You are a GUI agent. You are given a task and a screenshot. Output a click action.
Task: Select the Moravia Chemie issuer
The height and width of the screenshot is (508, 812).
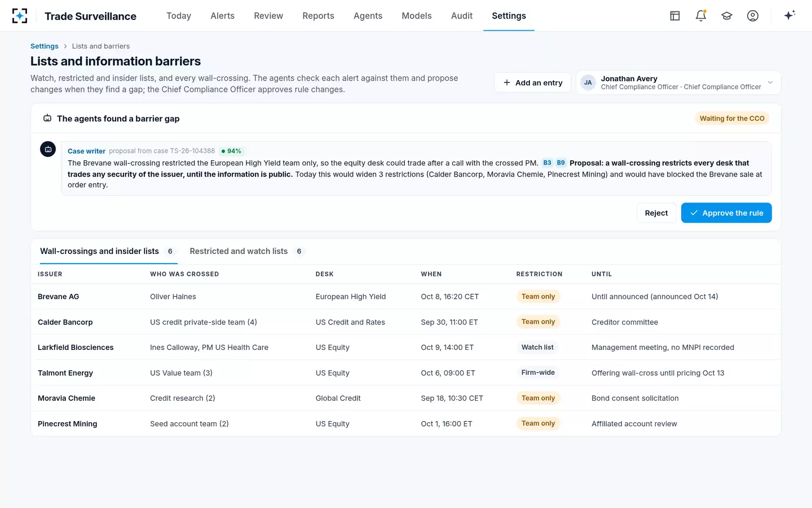[67, 398]
